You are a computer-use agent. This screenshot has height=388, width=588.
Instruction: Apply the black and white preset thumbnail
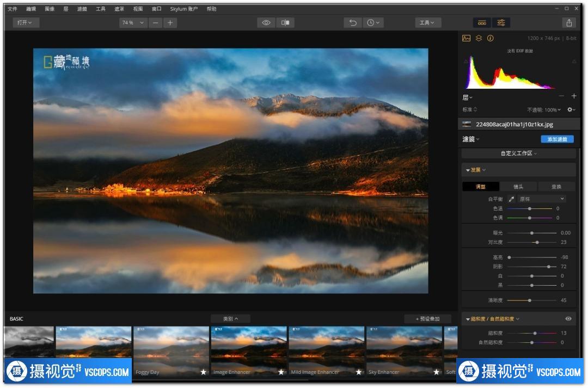pos(29,342)
